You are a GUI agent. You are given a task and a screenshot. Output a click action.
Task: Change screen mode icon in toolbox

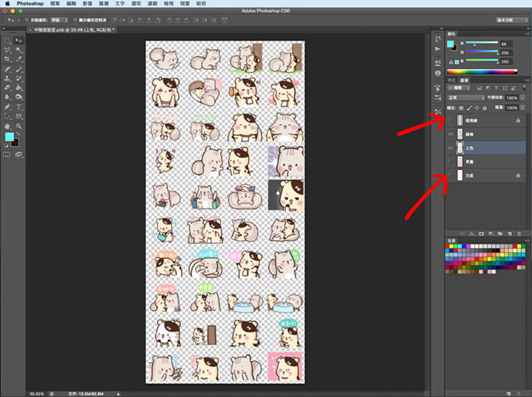(x=18, y=155)
